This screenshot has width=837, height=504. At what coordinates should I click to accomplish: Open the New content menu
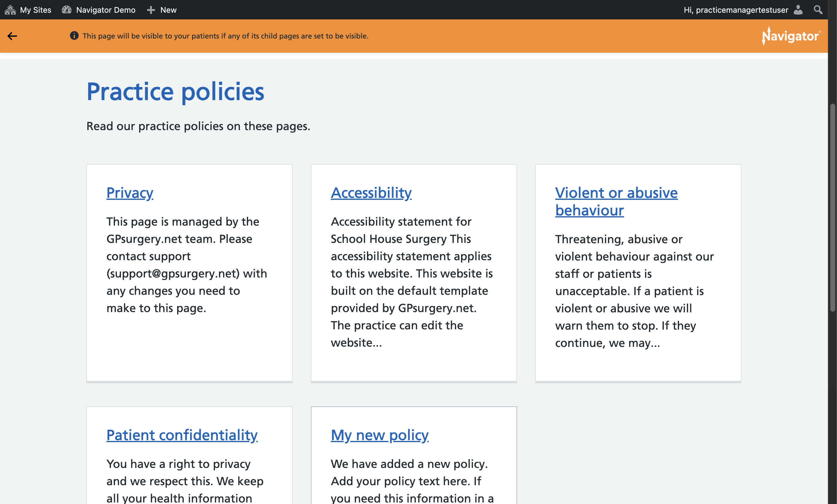click(x=162, y=10)
